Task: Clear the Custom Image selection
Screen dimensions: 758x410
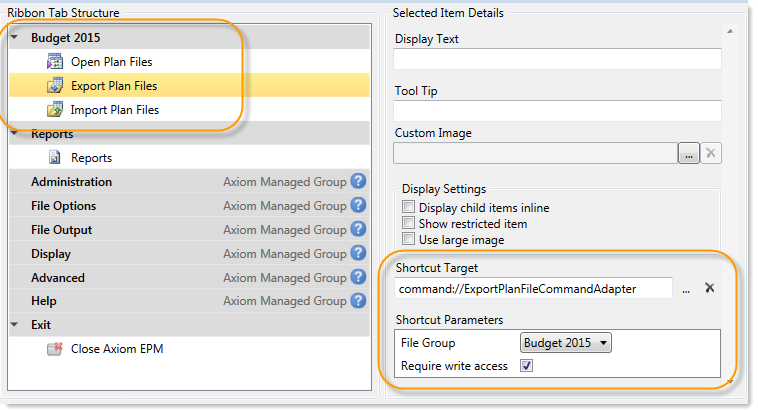Action: tap(711, 153)
